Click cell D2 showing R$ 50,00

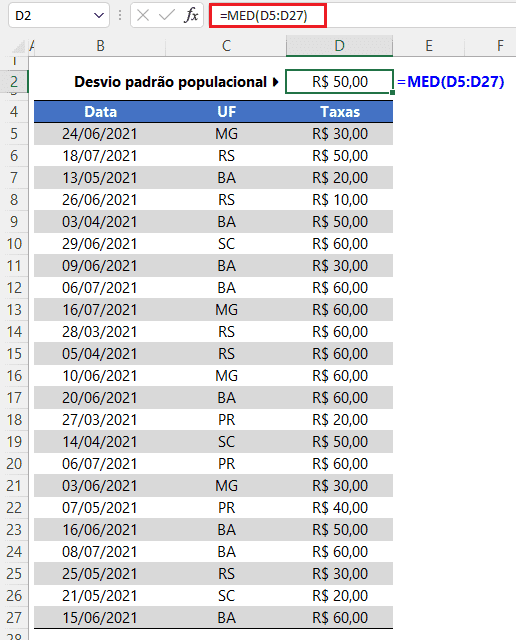339,82
